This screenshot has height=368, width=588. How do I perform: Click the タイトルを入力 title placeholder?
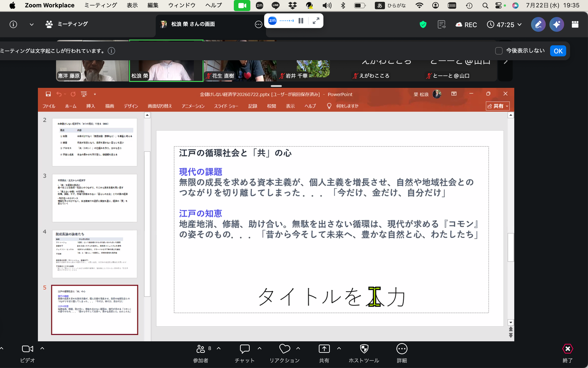(x=331, y=297)
